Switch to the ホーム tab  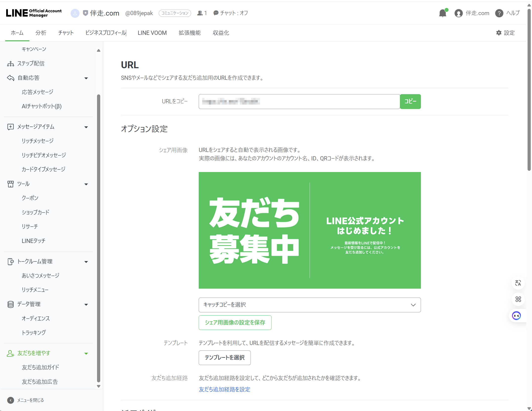click(17, 33)
